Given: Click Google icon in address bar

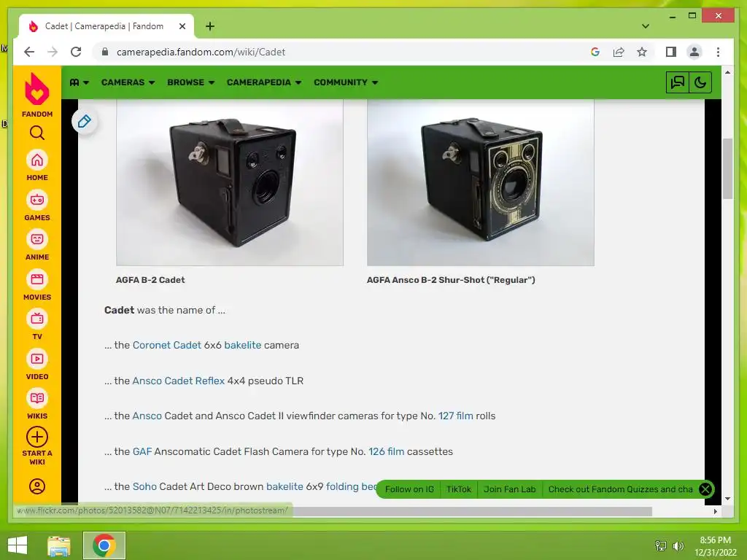Looking at the screenshot, I should (x=595, y=52).
